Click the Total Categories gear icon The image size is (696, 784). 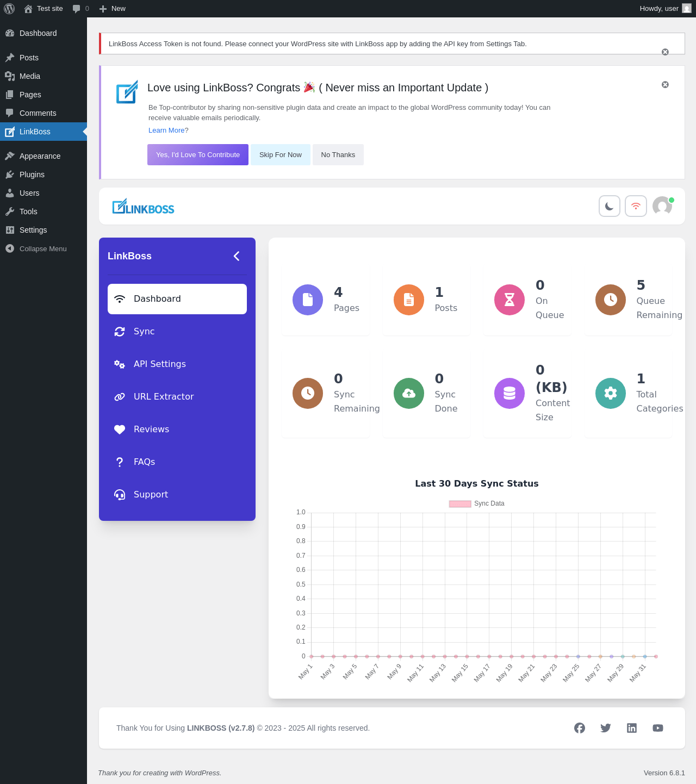(x=611, y=393)
